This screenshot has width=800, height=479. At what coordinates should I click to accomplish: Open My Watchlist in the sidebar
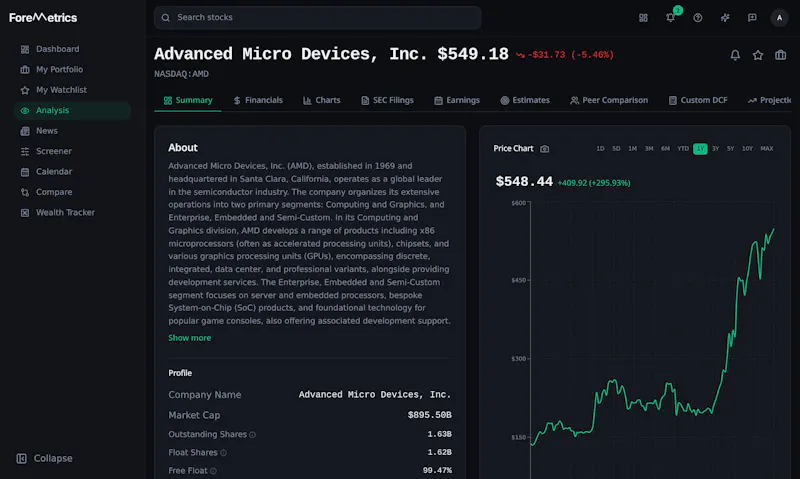pos(72,90)
